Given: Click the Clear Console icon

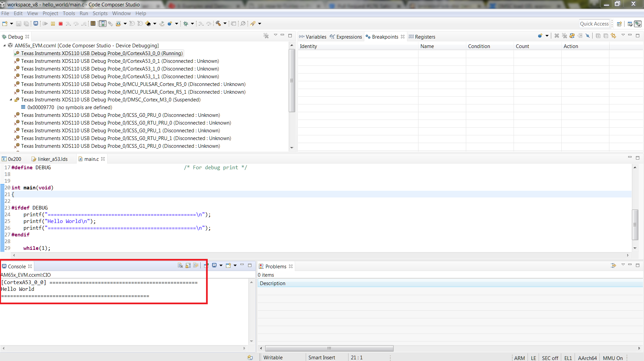Looking at the screenshot, I should (x=180, y=266).
